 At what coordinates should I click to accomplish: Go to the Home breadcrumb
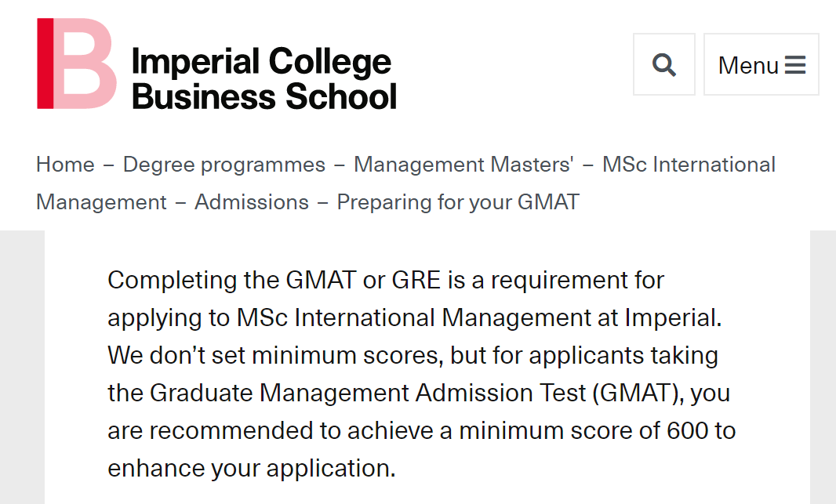65,165
